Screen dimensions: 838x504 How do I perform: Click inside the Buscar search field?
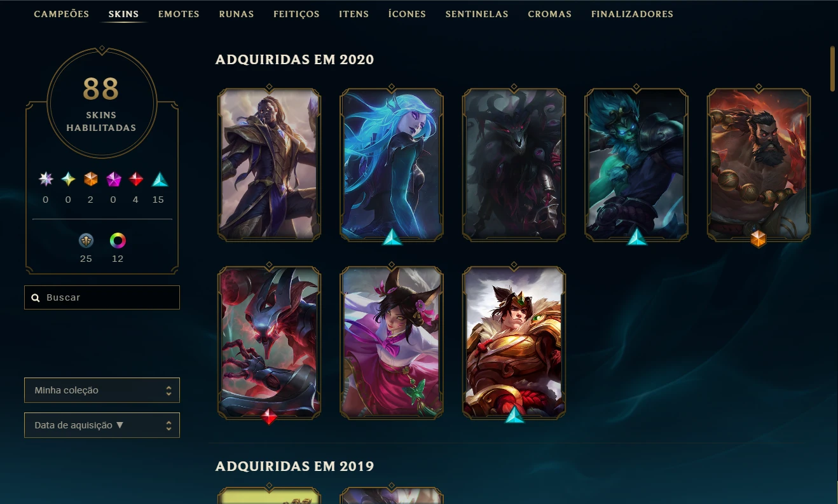pyautogui.click(x=102, y=297)
